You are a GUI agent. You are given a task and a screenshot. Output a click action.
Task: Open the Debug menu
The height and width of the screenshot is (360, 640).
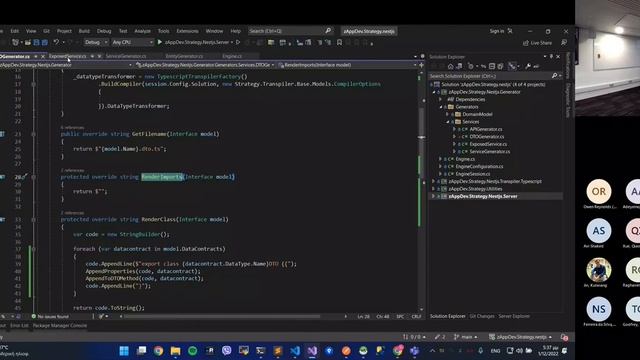104,31
